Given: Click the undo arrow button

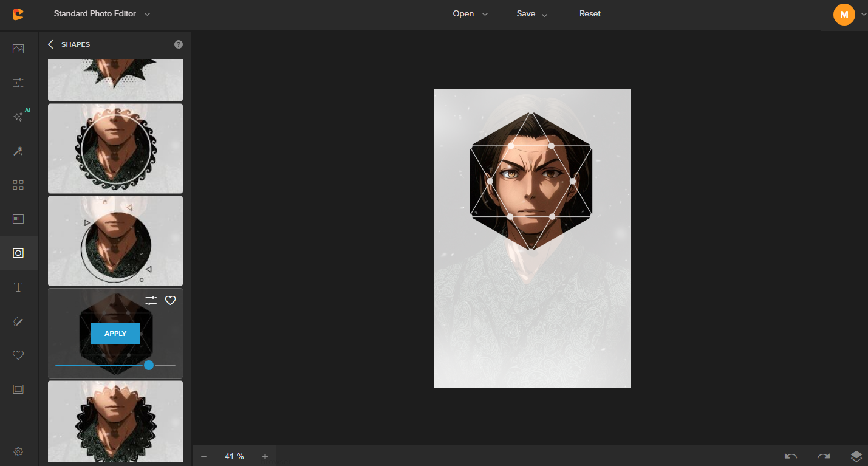Looking at the screenshot, I should pos(790,456).
